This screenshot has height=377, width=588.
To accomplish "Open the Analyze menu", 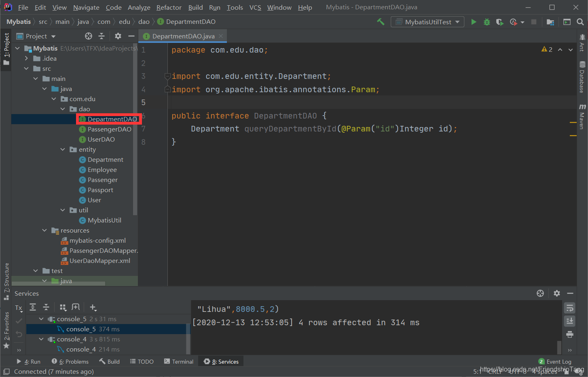I will tap(139, 7).
